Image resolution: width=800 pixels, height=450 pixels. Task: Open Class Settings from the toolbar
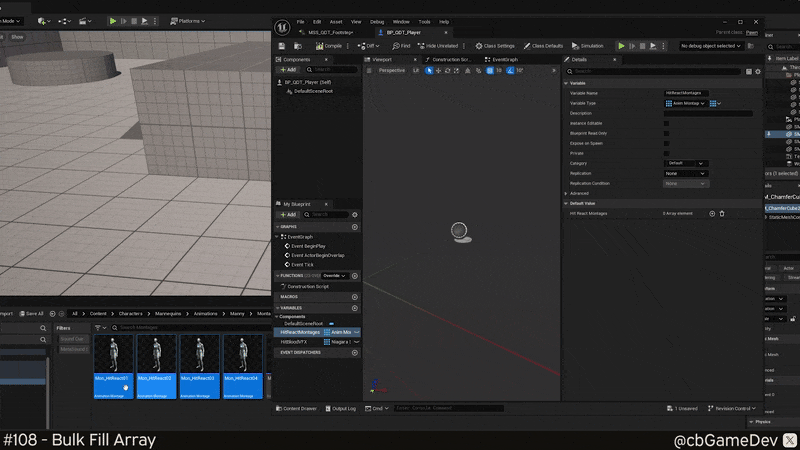pyautogui.click(x=495, y=46)
